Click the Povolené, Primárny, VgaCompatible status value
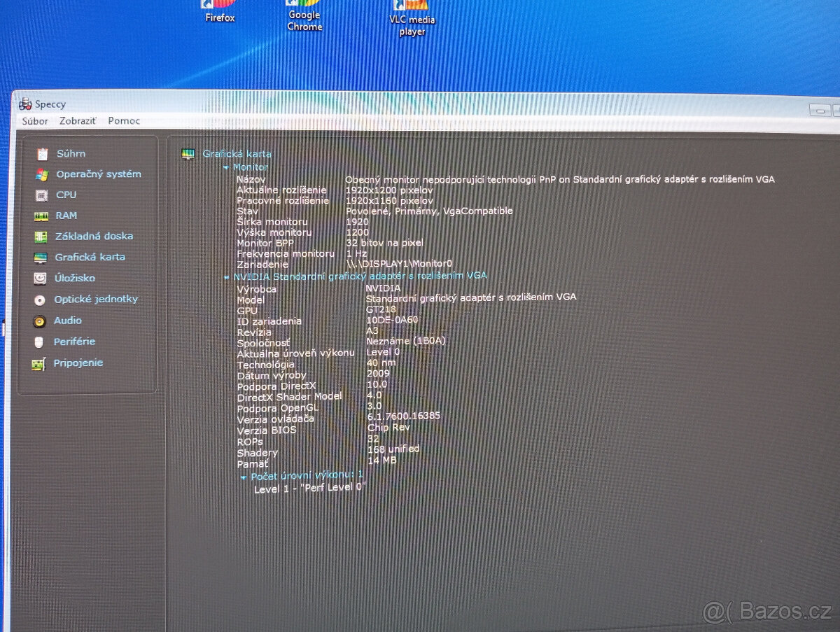Image resolution: width=840 pixels, height=632 pixels. (x=429, y=211)
